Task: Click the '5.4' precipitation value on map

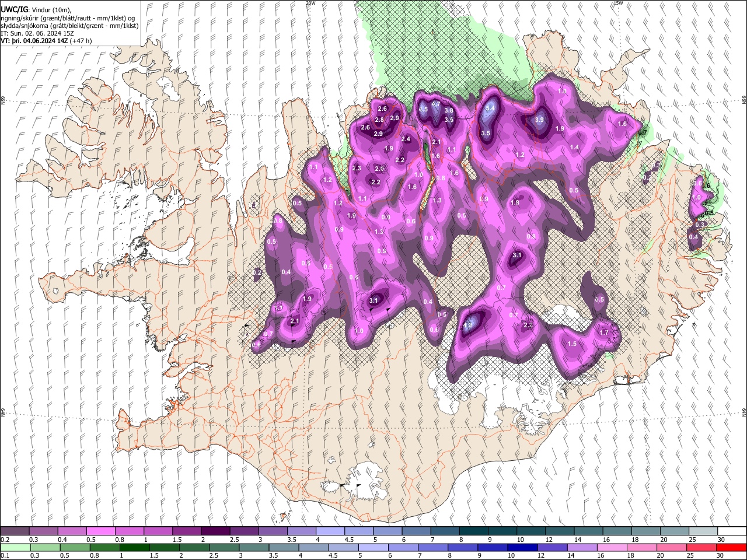Action: 491,108
